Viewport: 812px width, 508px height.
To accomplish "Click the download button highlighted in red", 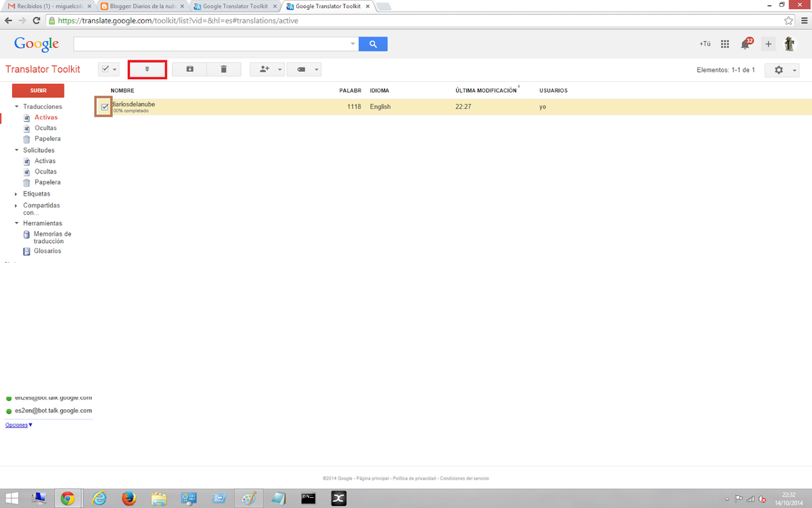I will (x=147, y=69).
